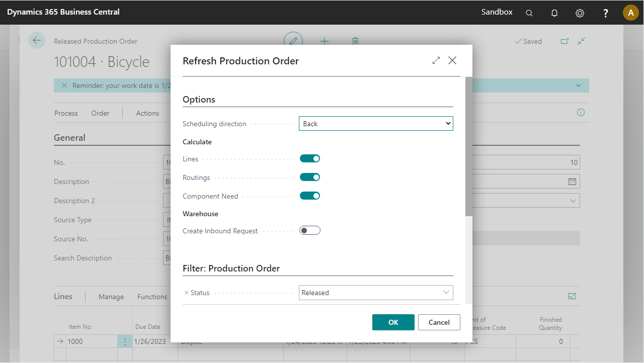This screenshot has width=644, height=363.
Task: Open the search magnifier in top bar
Action: point(529,13)
